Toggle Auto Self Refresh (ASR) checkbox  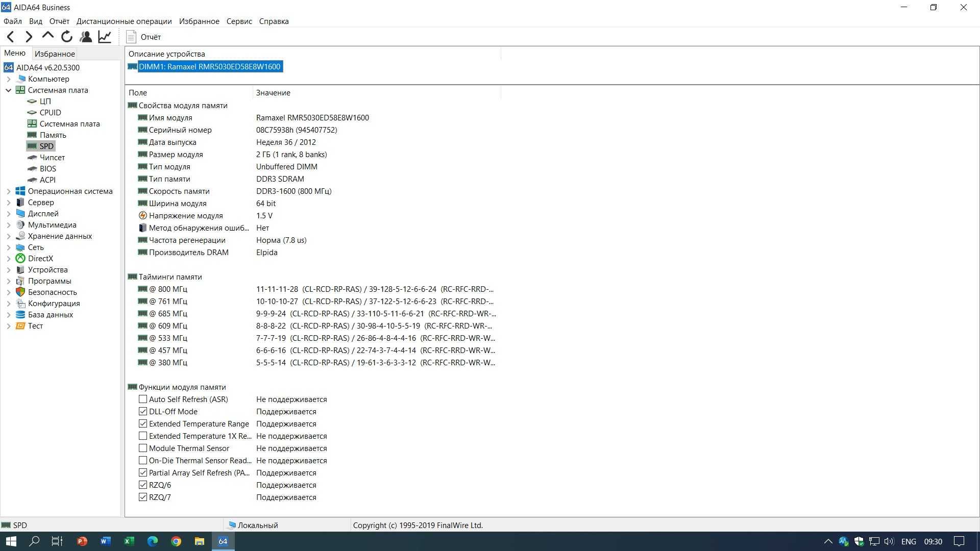pos(143,399)
